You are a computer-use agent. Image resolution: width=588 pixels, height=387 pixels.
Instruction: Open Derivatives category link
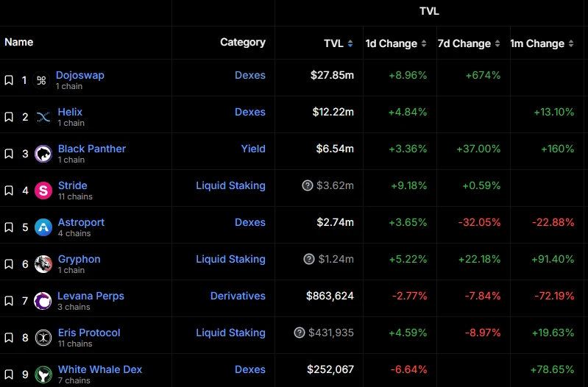pos(238,296)
